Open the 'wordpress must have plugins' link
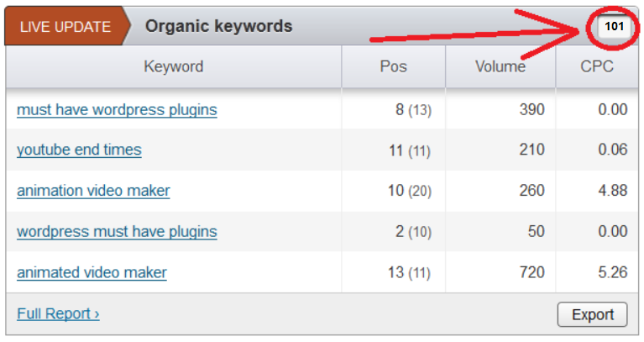Viewport: 644px width, 342px height. click(117, 231)
